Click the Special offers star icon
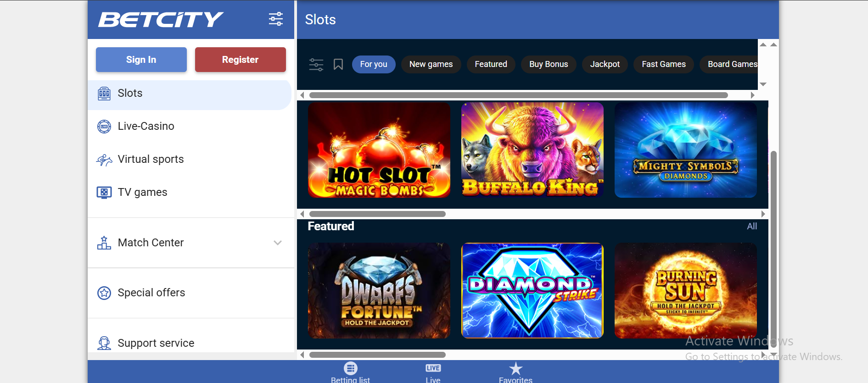The image size is (868, 383). tap(104, 293)
